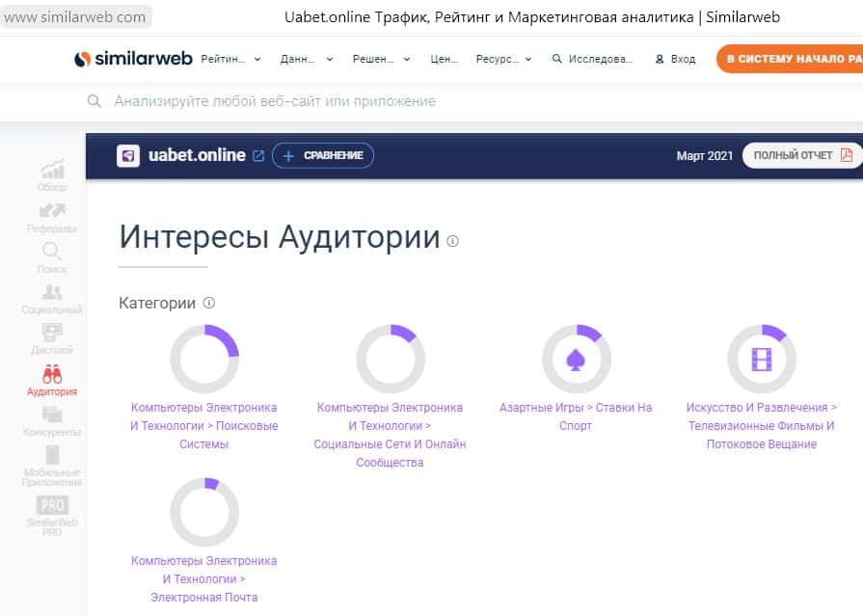
Task: Click the uabet.online site favicon
Action: click(128, 156)
